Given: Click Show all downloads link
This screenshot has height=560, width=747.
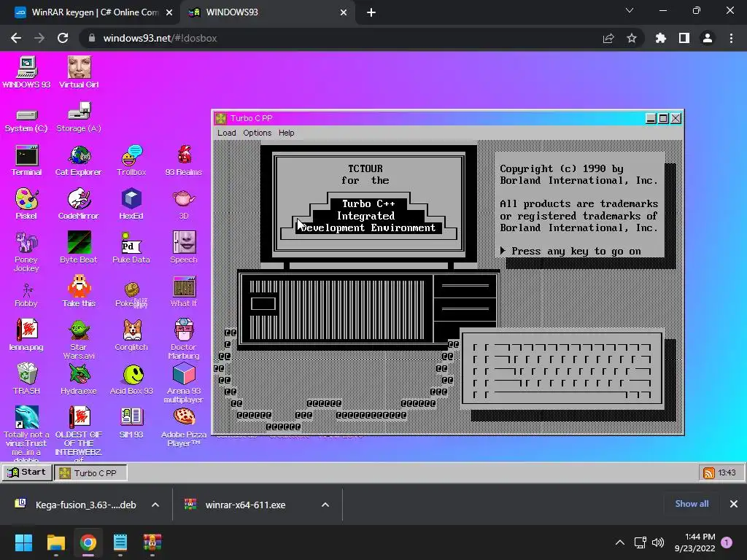Looking at the screenshot, I should point(692,504).
